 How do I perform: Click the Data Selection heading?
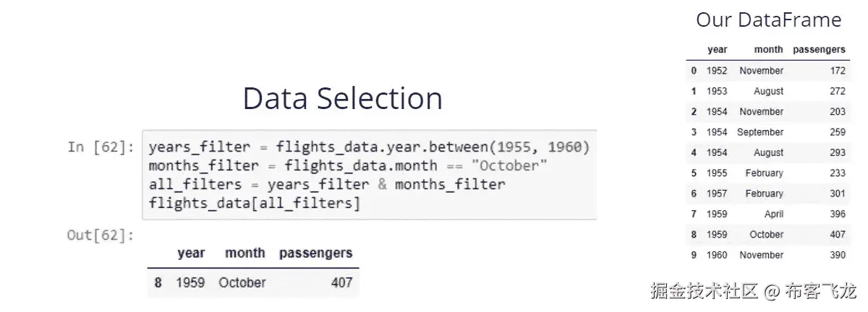342,99
